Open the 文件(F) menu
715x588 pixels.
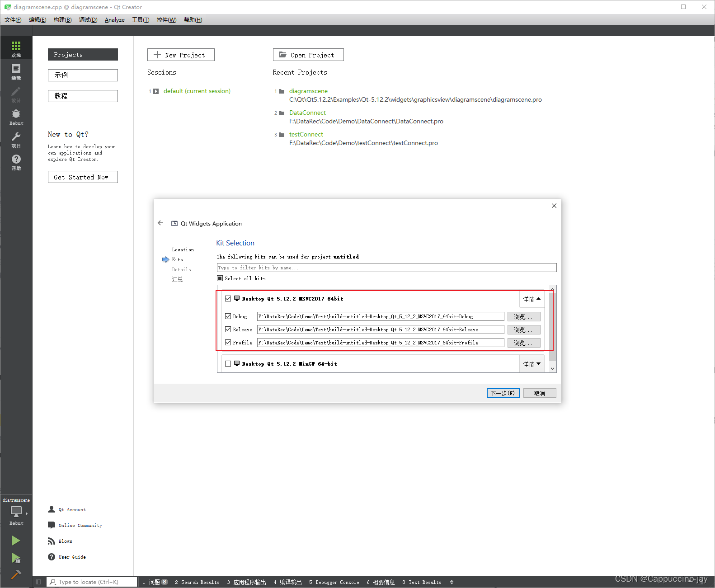[x=13, y=20]
